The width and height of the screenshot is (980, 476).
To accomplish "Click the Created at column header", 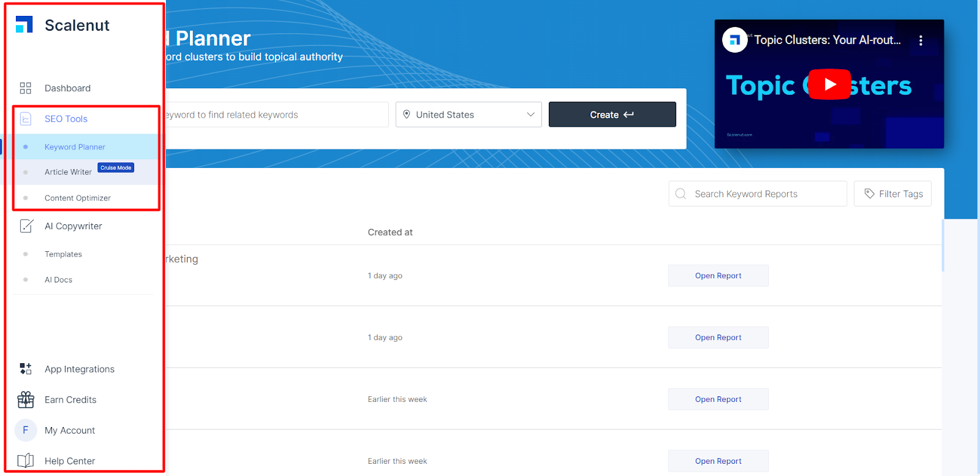I will click(x=390, y=232).
